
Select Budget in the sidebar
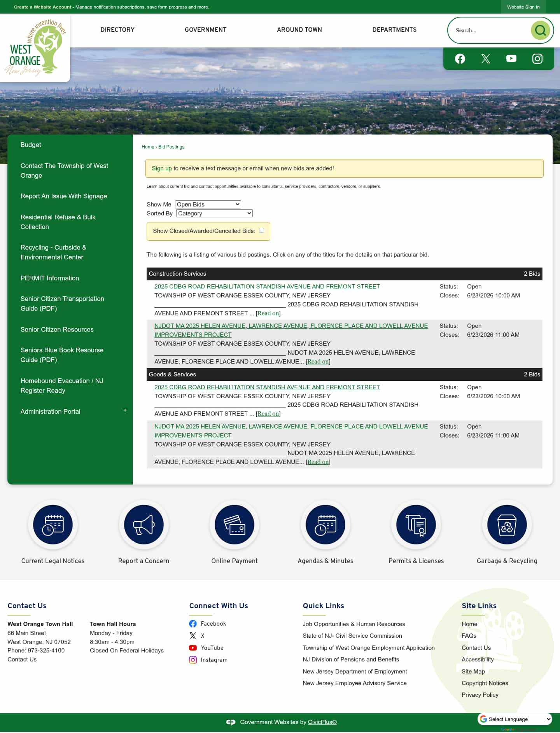coord(31,145)
